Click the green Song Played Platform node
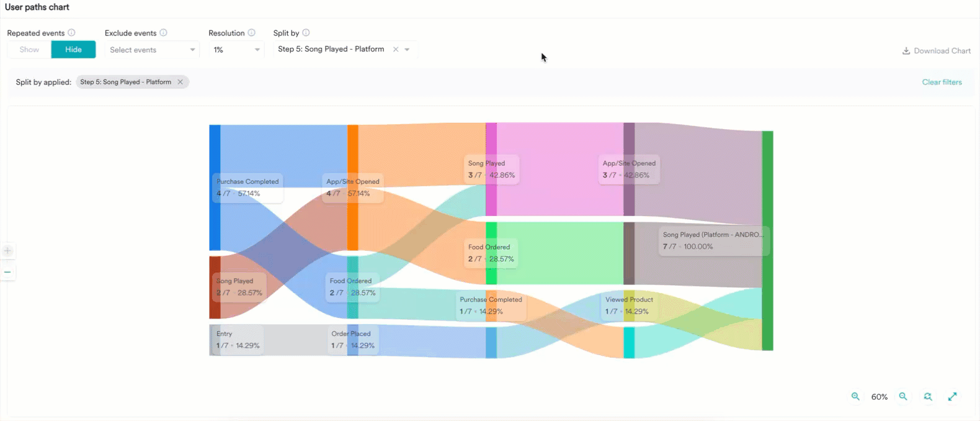 tap(768, 241)
